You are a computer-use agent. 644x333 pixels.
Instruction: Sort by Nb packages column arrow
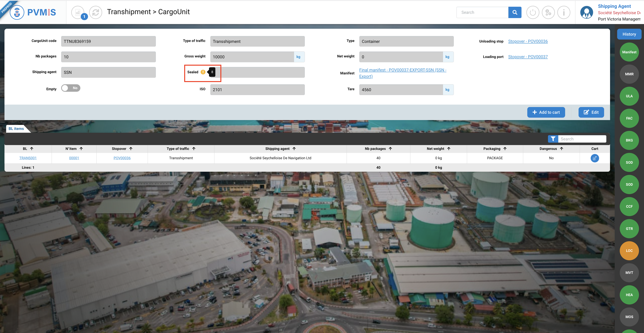click(x=390, y=148)
